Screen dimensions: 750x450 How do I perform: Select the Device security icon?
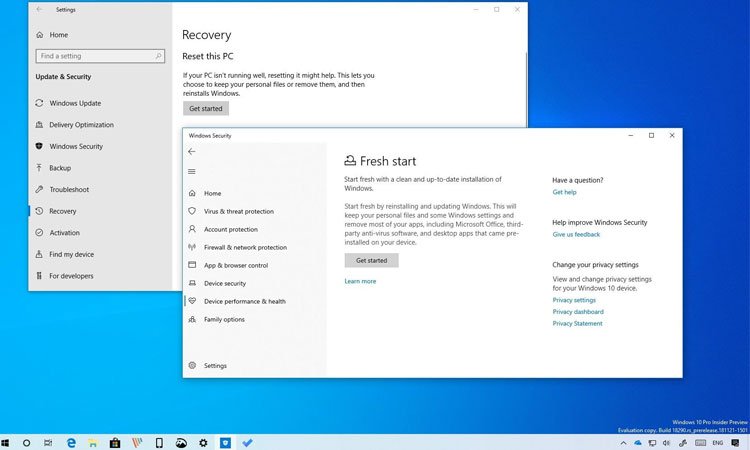[192, 283]
